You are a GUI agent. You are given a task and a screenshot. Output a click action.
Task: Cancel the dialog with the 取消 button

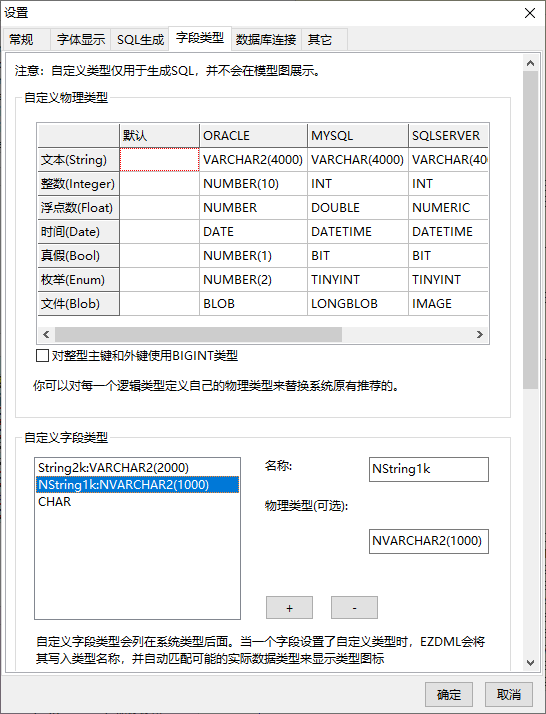509,694
